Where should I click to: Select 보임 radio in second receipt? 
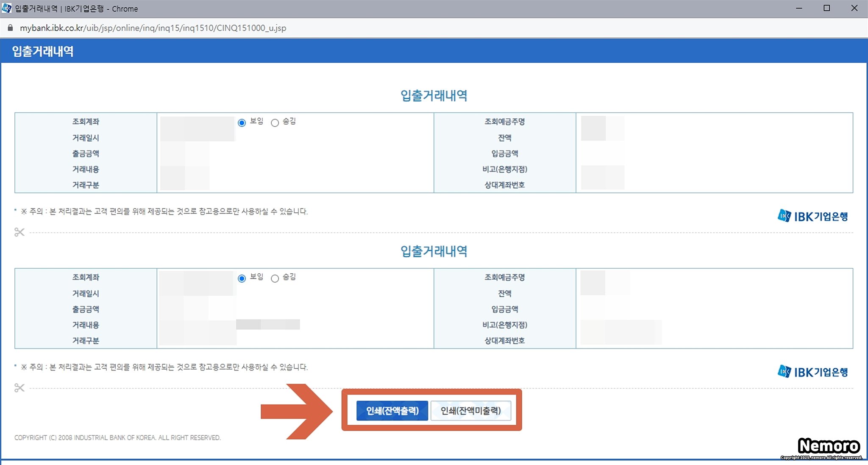point(242,278)
